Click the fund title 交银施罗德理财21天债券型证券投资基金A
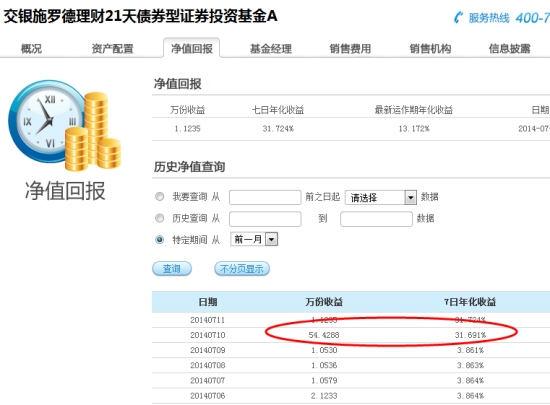The width and height of the screenshot is (550, 405). tap(140, 16)
